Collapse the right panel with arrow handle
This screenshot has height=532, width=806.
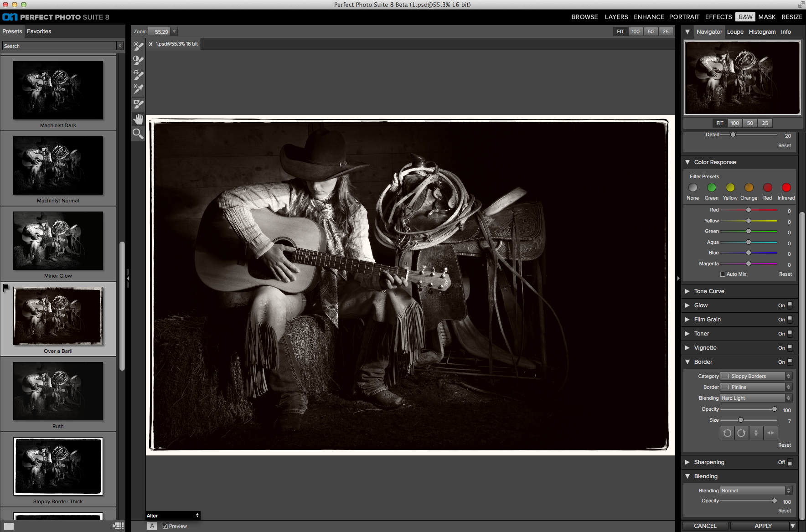click(678, 278)
